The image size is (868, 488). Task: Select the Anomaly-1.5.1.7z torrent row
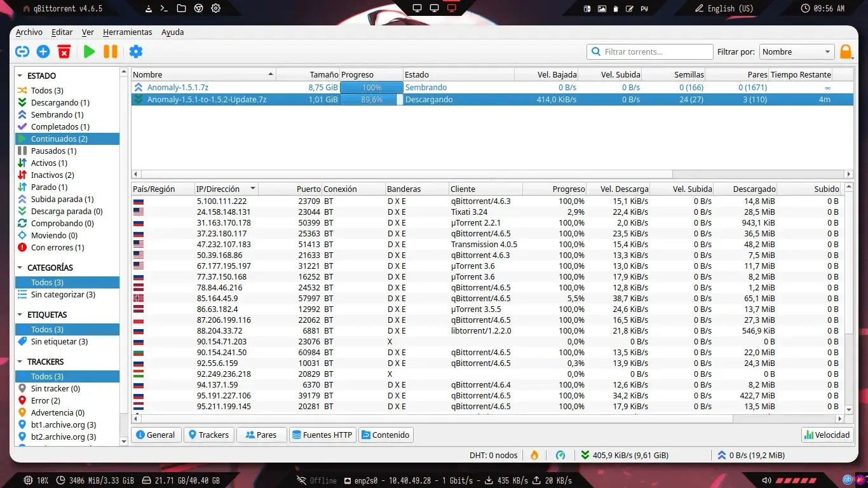coord(492,88)
